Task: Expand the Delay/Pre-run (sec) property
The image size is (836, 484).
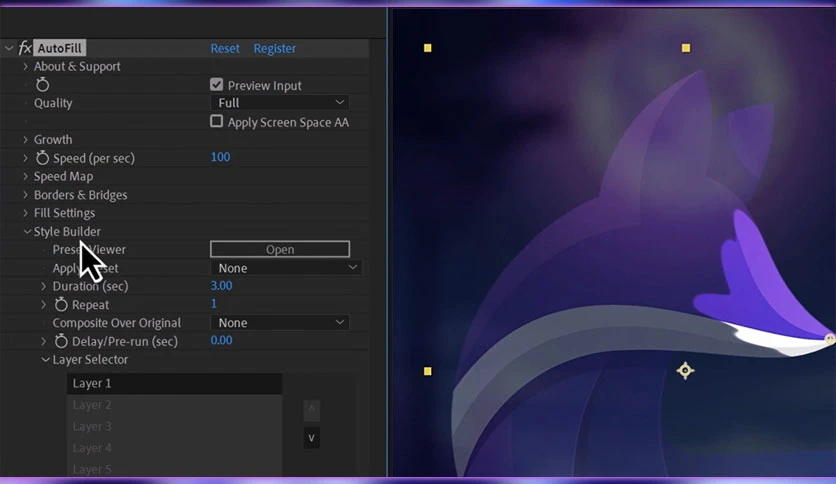Action: 44,341
